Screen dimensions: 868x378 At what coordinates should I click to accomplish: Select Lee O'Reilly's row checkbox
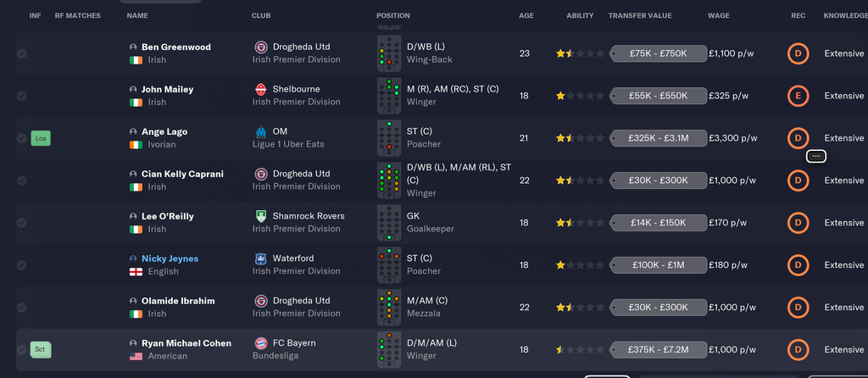pos(21,223)
